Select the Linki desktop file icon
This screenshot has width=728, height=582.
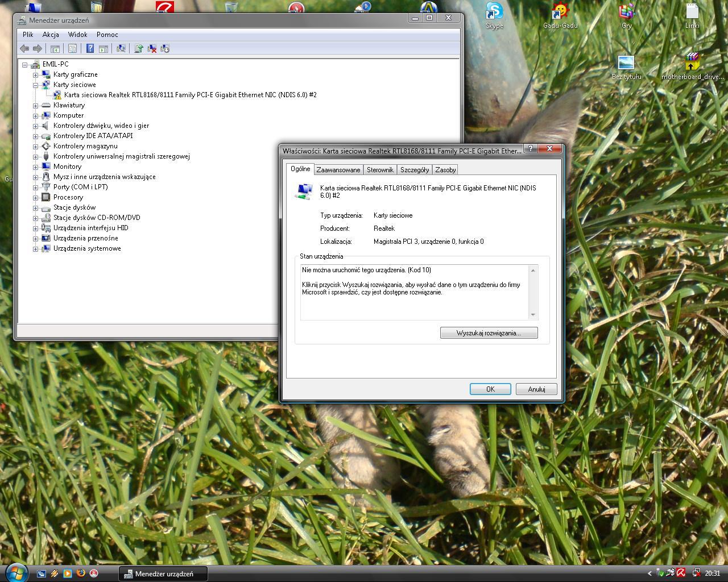click(x=692, y=15)
